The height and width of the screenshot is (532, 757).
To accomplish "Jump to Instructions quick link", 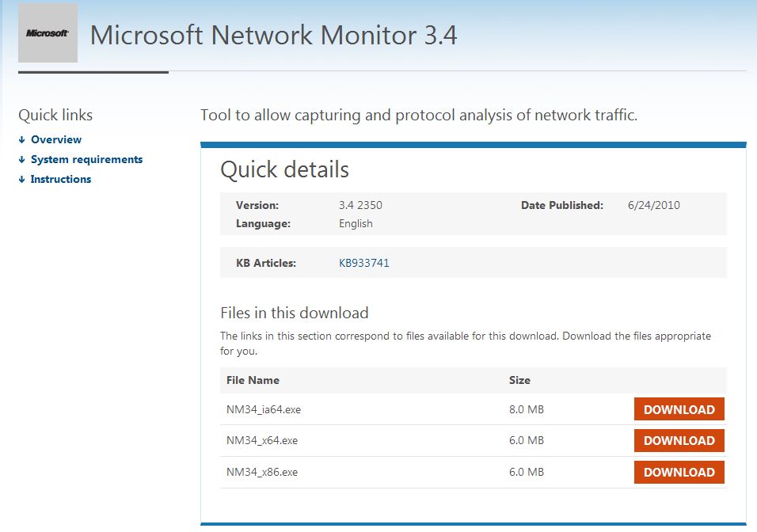I will pyautogui.click(x=61, y=179).
